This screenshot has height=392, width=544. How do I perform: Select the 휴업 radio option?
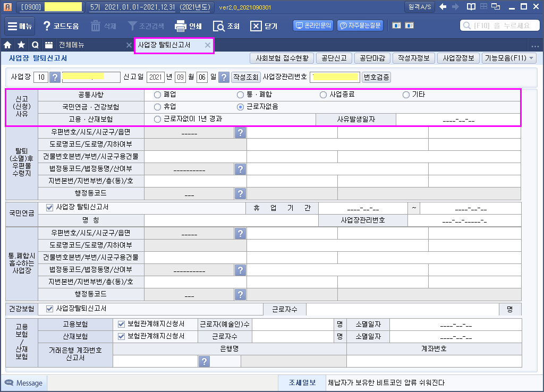point(157,107)
